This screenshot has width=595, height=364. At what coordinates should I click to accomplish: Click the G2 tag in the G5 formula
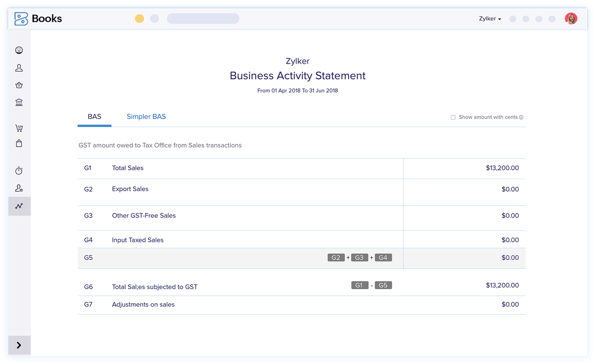click(336, 258)
